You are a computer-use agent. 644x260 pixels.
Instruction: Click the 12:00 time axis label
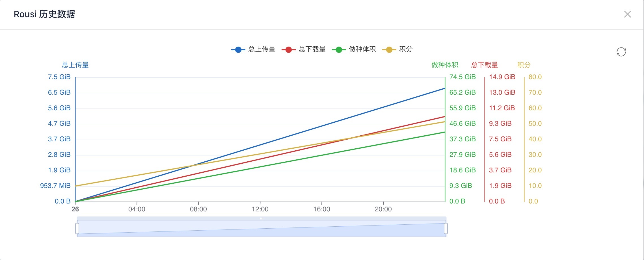coord(260,209)
